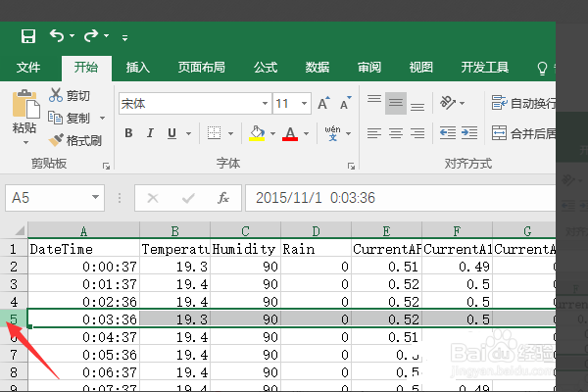Click the Redo arrow icon
Screen dimensions: 588x392
pos(91,36)
